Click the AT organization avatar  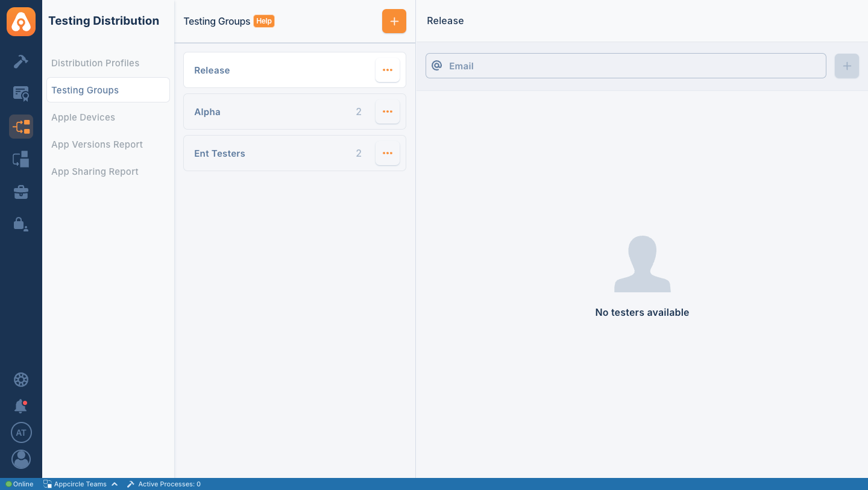[21, 433]
